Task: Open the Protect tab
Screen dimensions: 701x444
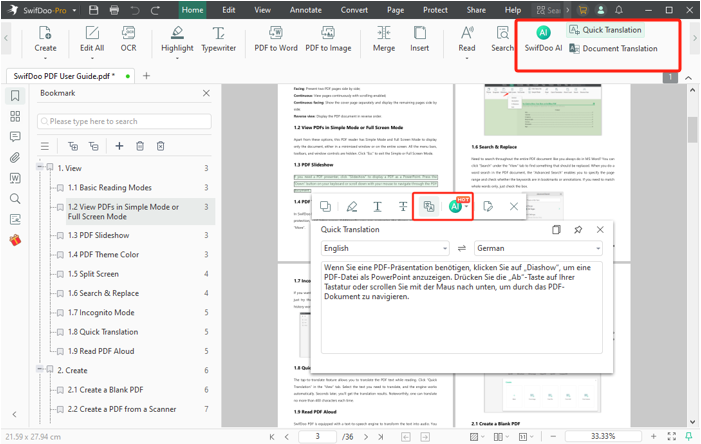Action: [435, 10]
